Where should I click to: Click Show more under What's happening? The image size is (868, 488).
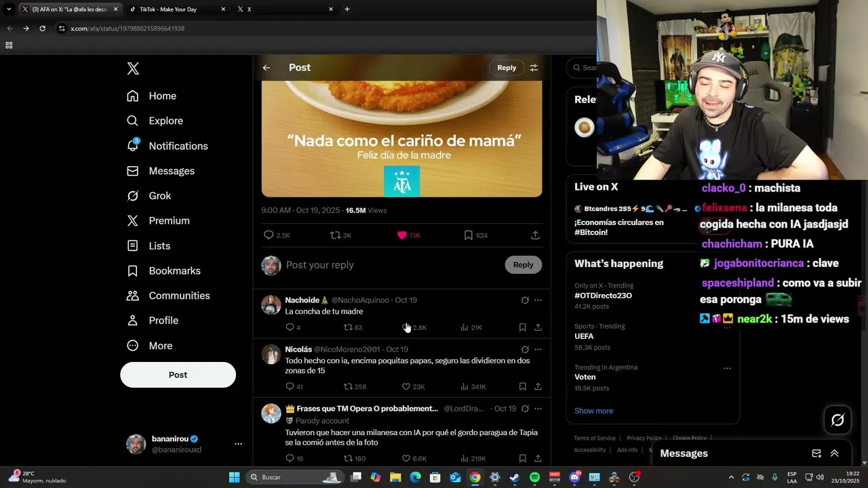(593, 411)
